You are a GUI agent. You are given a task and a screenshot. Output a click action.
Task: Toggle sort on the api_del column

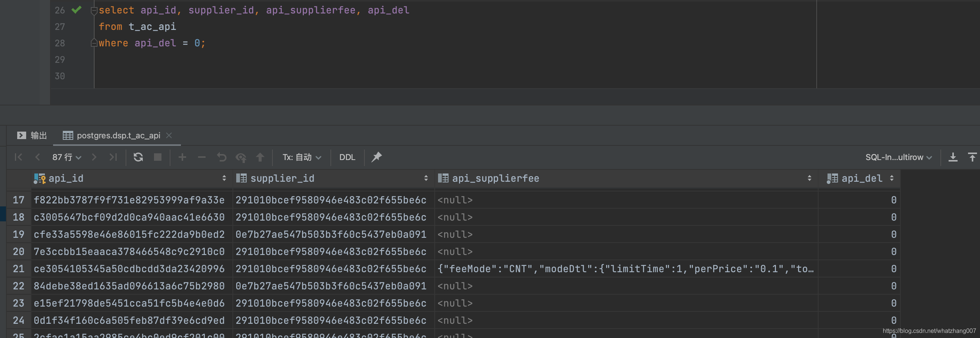click(x=893, y=178)
